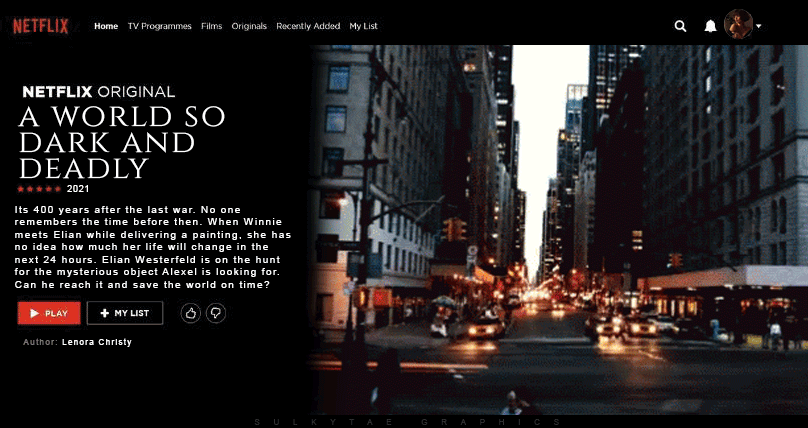Click the red five-star rating
Screen dimensions: 808x428
click(39, 188)
